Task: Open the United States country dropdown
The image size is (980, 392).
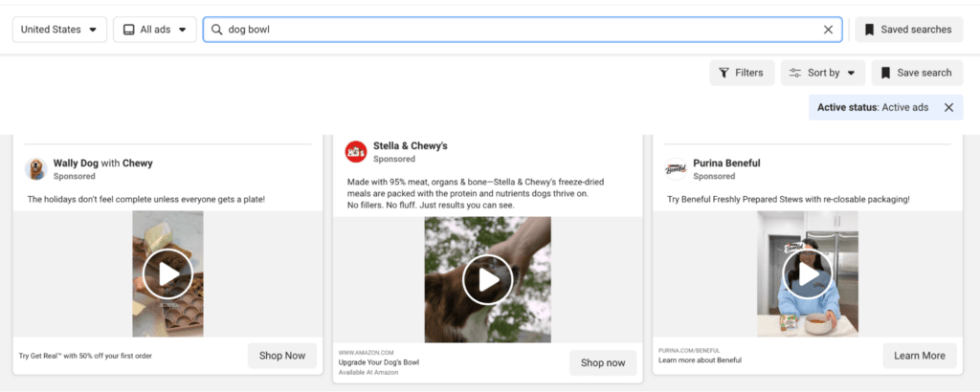Action: 59,30
